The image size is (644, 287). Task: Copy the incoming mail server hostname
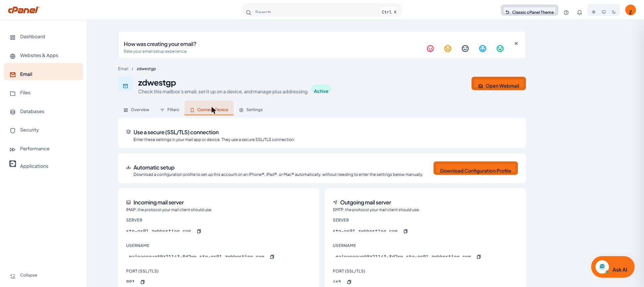click(199, 231)
